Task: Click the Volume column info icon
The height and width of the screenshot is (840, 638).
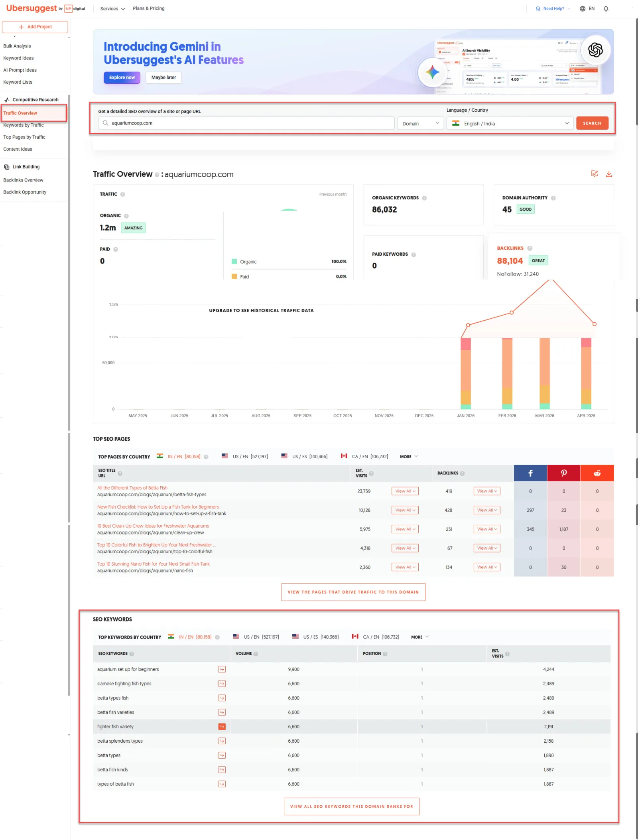Action: [x=256, y=654]
